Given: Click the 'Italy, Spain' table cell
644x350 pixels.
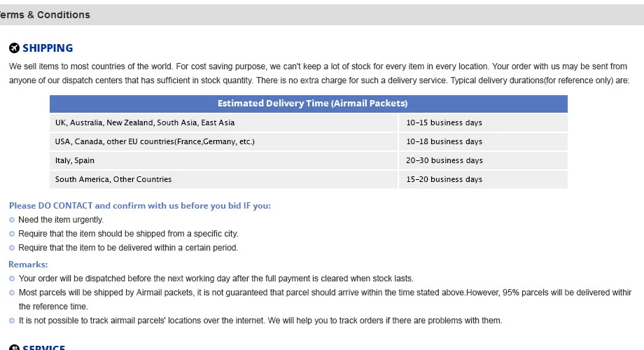Looking at the screenshot, I should [223, 160].
